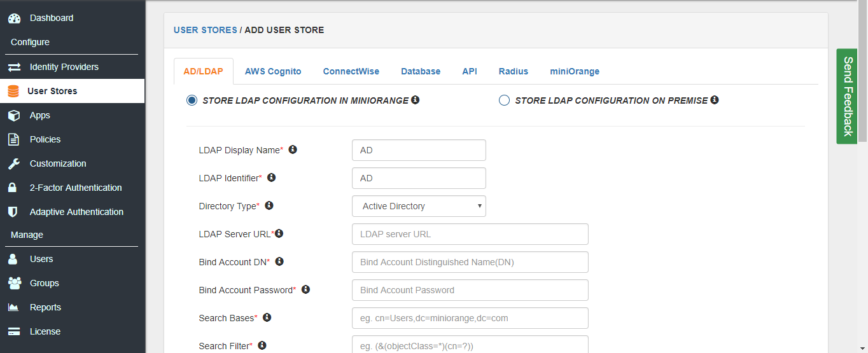
Task: Switch to the Radius tab
Action: (514, 71)
